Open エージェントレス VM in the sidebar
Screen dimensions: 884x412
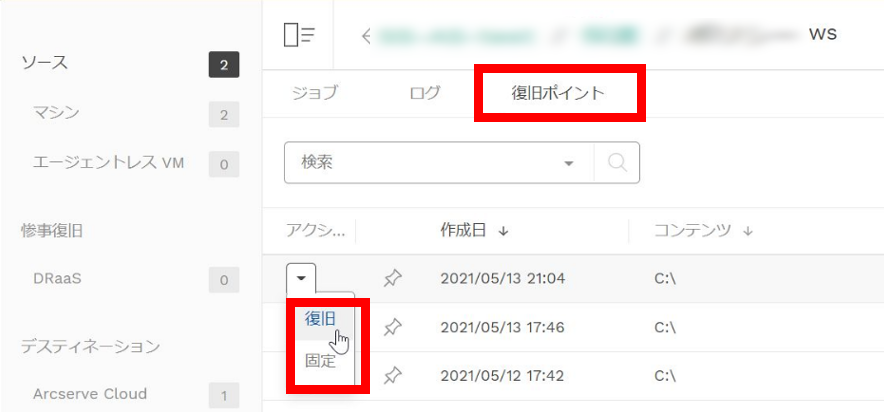pos(109,163)
